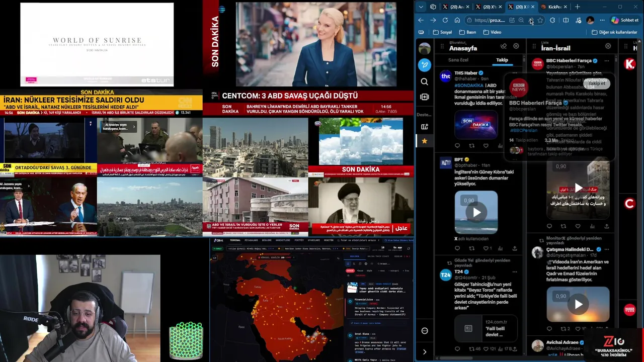Click Takip et on BBC hover card
Viewport: 644px width, 362px height.
(x=597, y=83)
